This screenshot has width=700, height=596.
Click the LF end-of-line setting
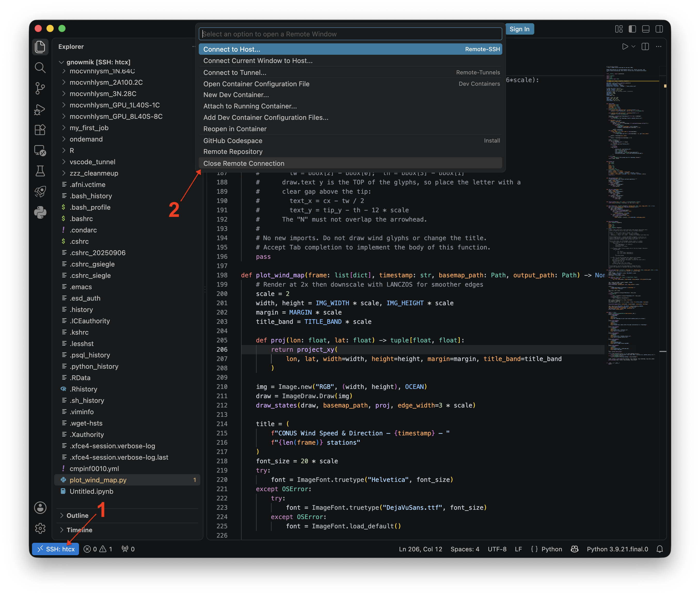[518, 549]
